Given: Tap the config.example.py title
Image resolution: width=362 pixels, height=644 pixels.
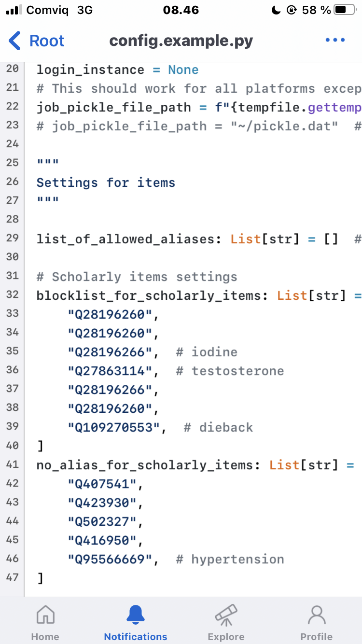Looking at the screenshot, I should [181, 41].
